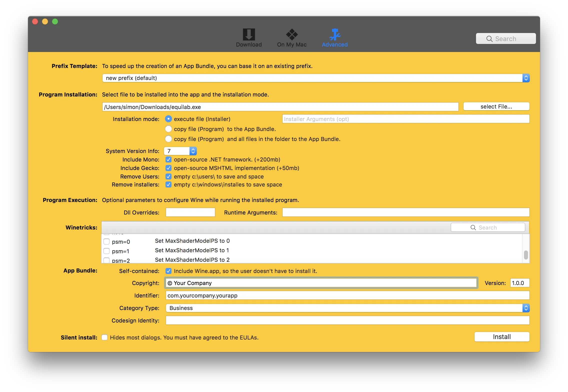Click the Winetricks list scrollbar
The height and width of the screenshot is (392, 568).
(526, 255)
